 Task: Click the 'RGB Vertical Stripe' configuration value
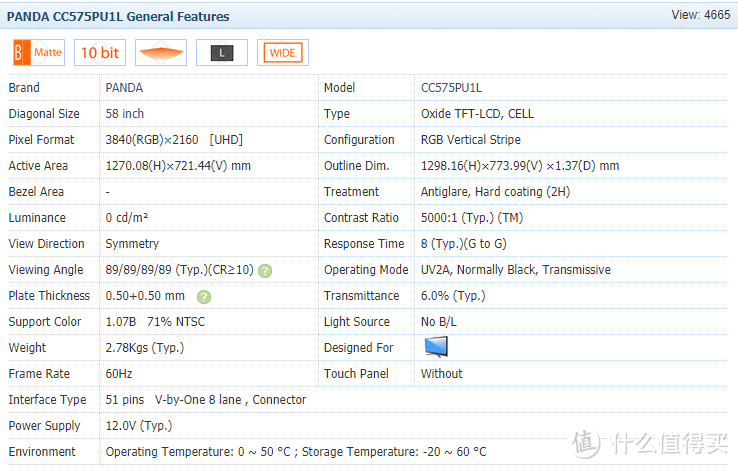click(471, 140)
